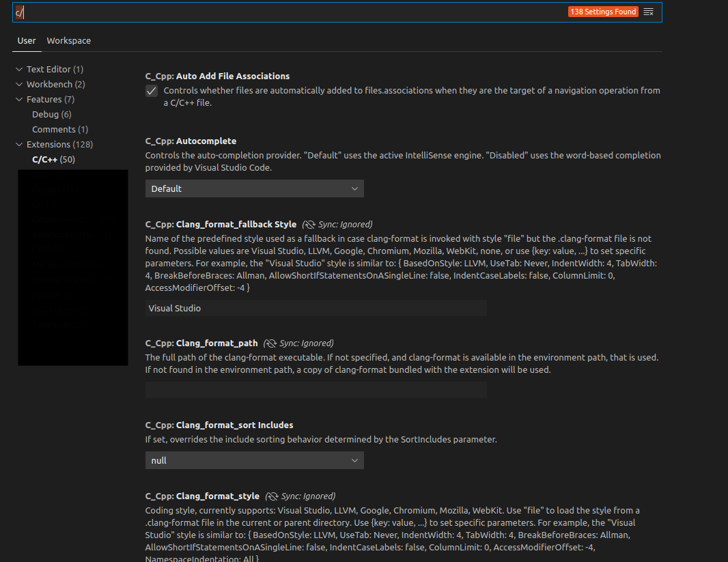The image size is (728, 562).
Task: Click the Sync Ignored icon beside Clang_format_path
Action: 271,343
